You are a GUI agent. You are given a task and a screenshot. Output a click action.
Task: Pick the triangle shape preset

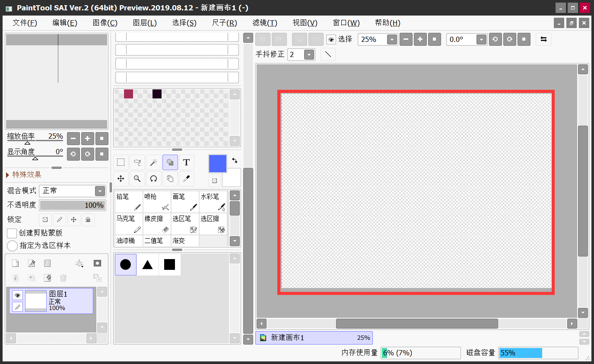(148, 265)
